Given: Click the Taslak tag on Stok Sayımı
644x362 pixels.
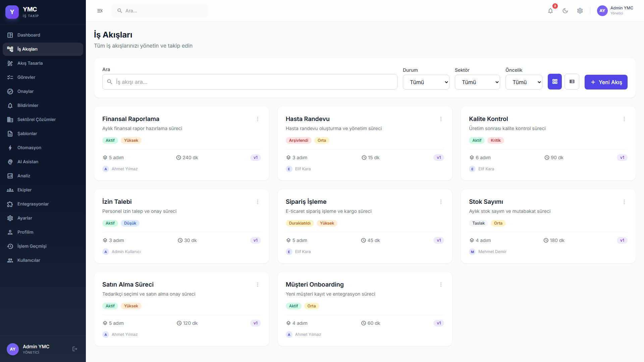Looking at the screenshot, I should (478, 223).
